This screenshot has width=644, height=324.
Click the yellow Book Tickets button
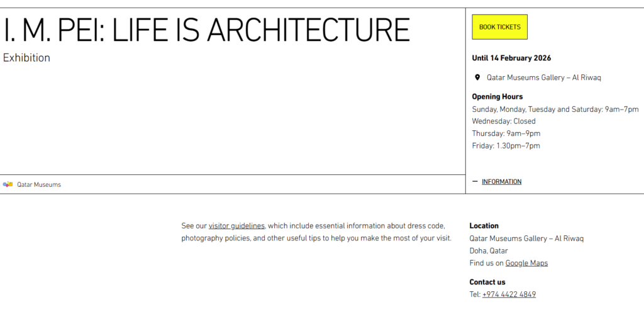pos(499,27)
